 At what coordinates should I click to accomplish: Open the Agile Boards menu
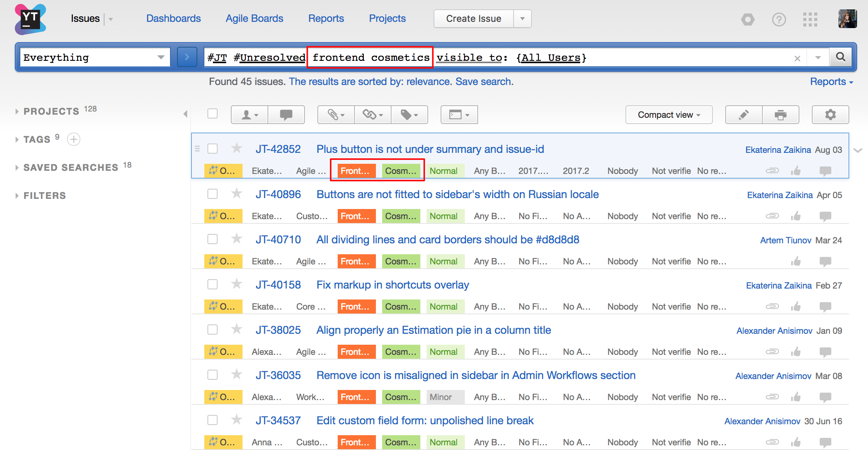coord(254,18)
